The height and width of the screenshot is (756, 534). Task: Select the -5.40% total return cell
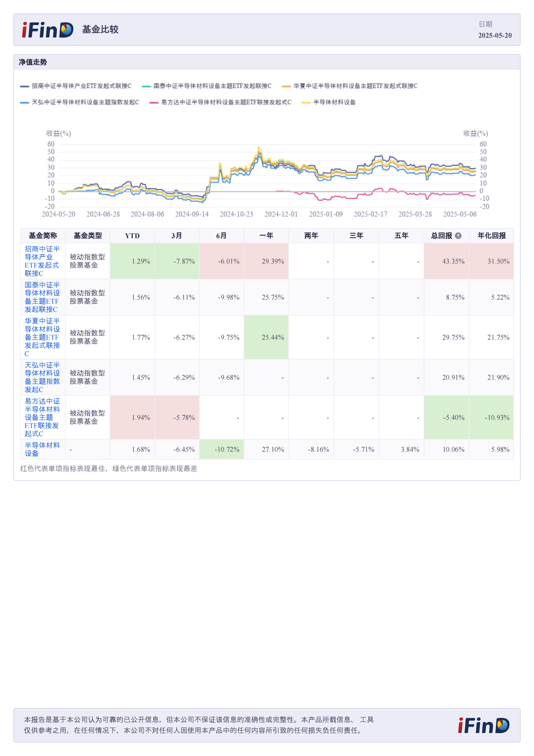coord(447,417)
